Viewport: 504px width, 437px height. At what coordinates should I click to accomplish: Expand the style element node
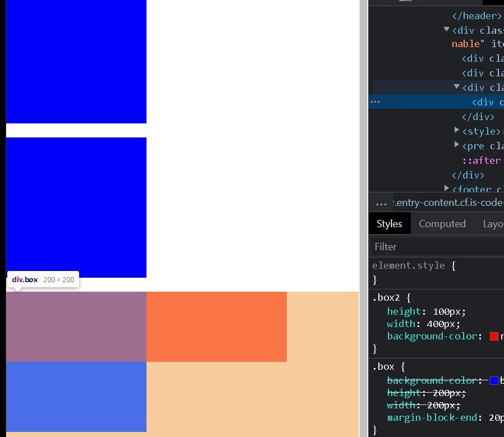point(456,130)
